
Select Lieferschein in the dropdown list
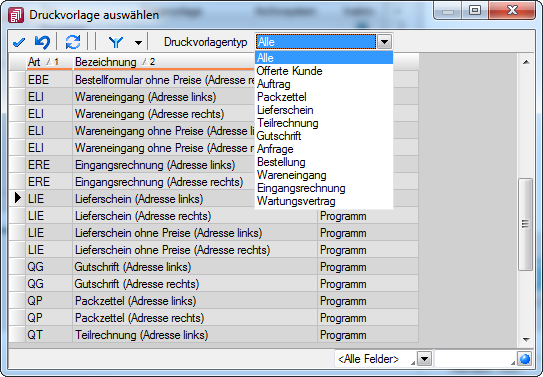(x=324, y=110)
